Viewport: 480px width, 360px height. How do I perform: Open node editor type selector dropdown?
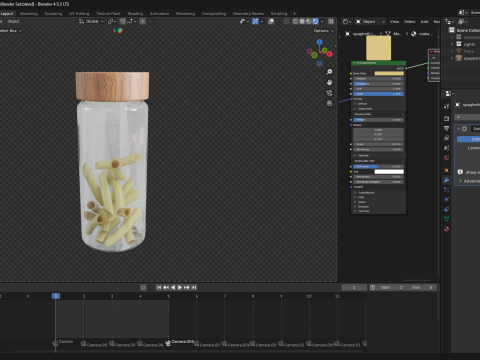point(347,22)
